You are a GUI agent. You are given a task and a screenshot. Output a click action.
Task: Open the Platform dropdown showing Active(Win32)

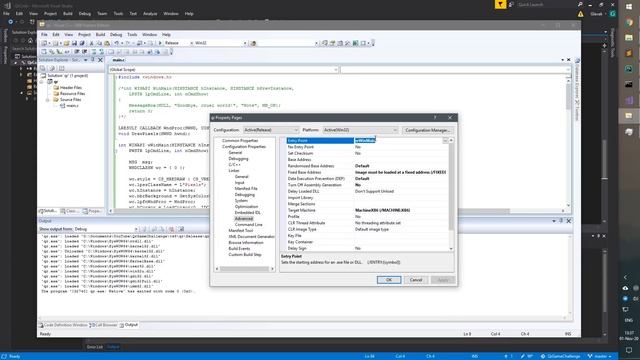coord(360,130)
